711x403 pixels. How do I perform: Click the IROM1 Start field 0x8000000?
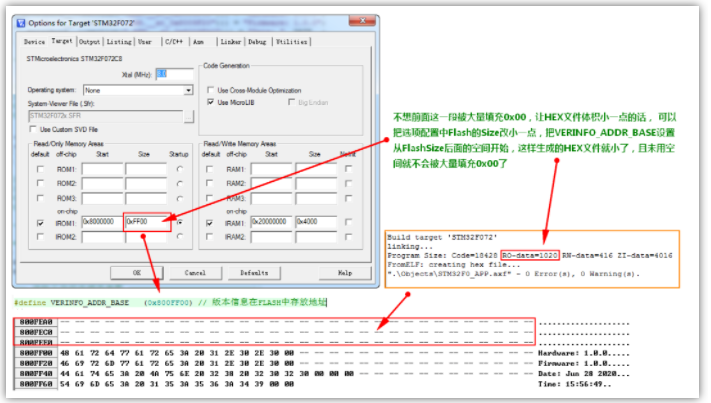[102, 222]
